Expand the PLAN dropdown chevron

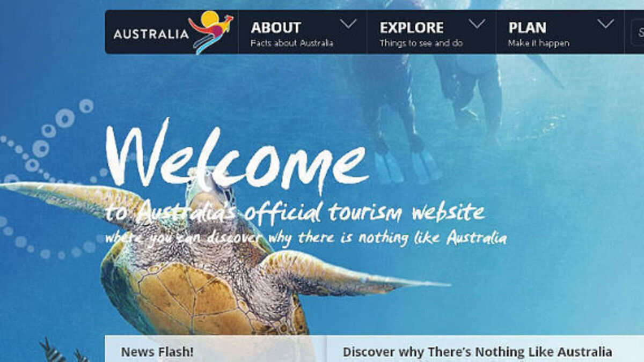click(x=605, y=24)
